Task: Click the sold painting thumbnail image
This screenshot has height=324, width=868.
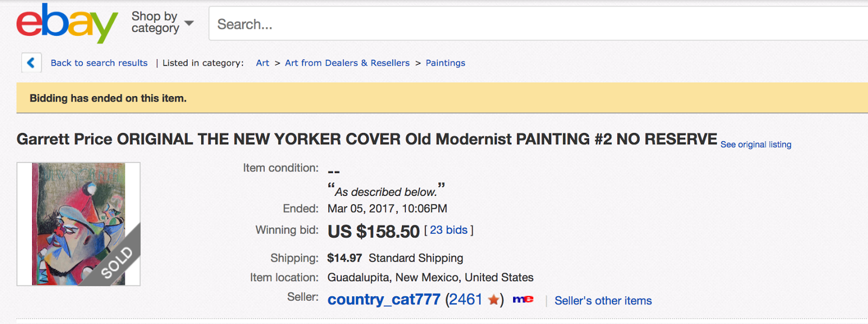Action: click(79, 224)
